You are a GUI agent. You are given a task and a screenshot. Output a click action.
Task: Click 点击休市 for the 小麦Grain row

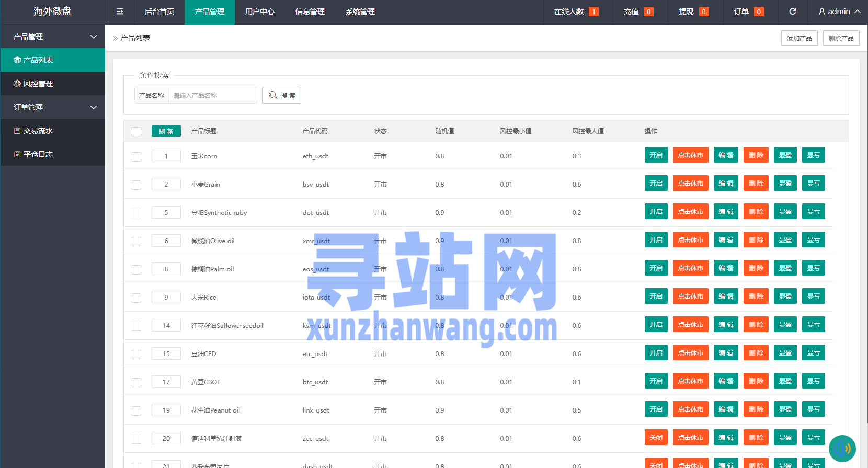[691, 184]
